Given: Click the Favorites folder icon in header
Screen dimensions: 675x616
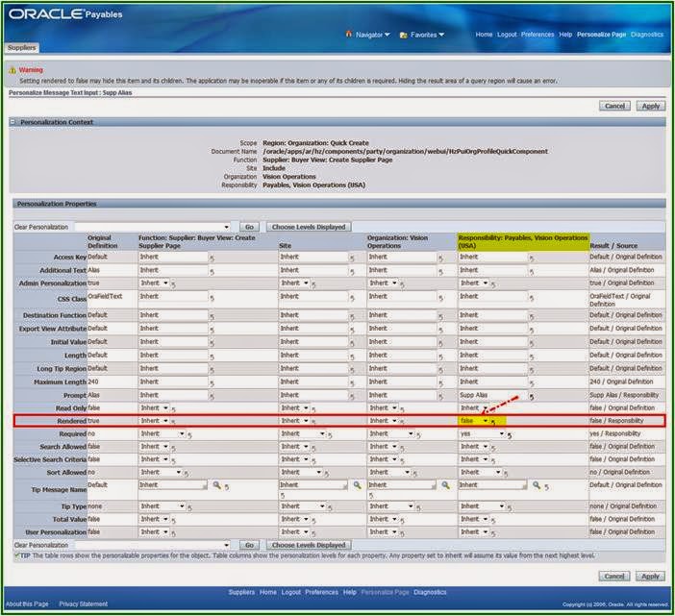Looking at the screenshot, I should (403, 35).
